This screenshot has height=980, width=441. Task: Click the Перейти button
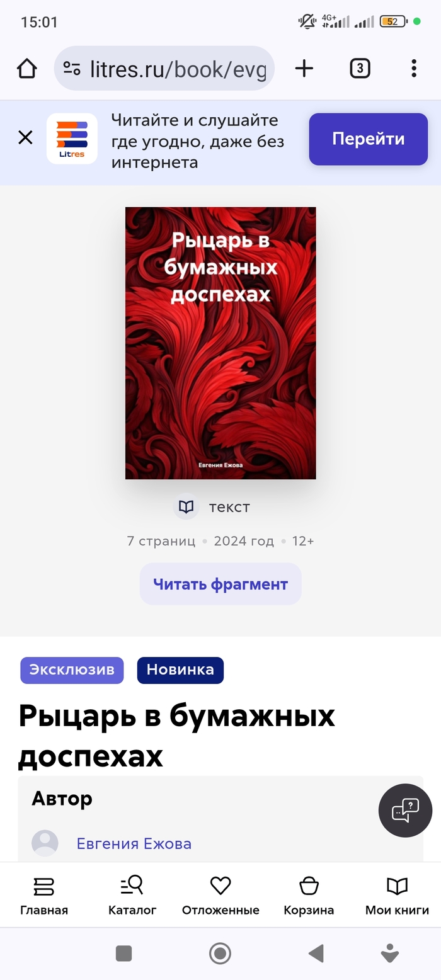(x=369, y=139)
